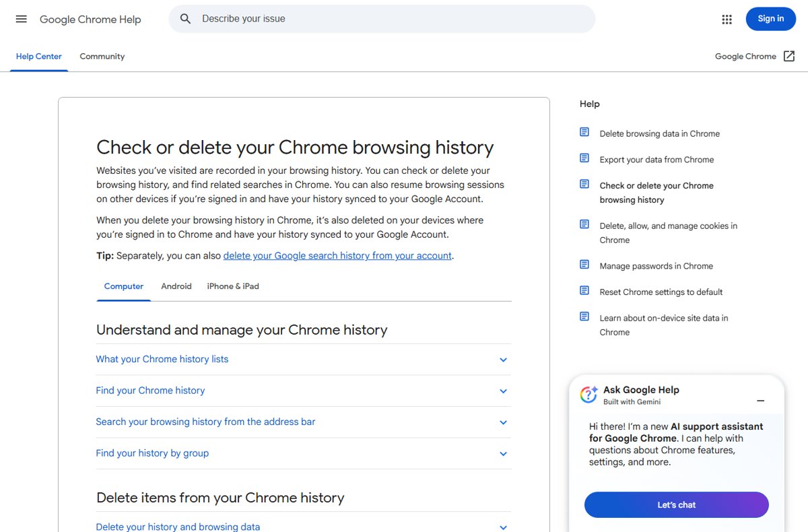Expand Delete your history and browsing data chevron
Viewport: 808px width, 532px height.
pos(503,527)
